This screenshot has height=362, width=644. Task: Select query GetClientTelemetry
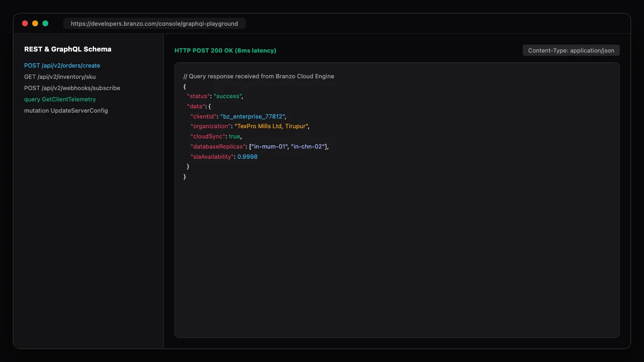(60, 99)
